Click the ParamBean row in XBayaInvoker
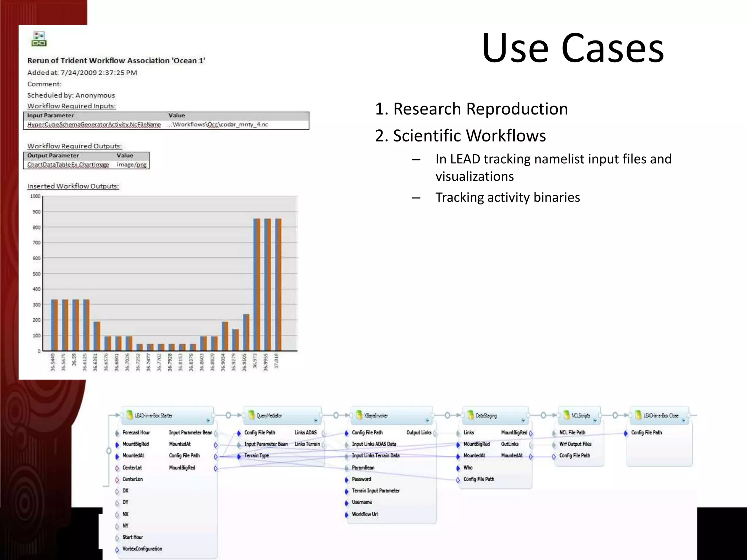Viewport: 747px width, 560px height. tap(363, 467)
